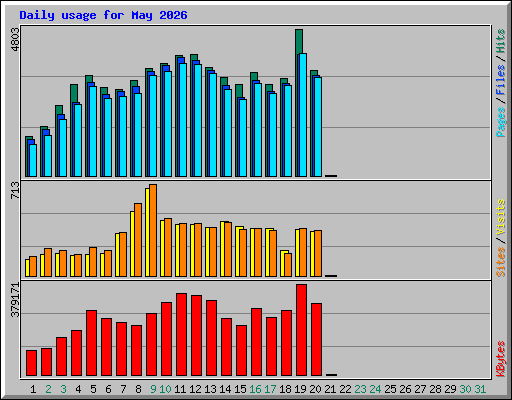Click the red KBytes bar for day 15
Image resolution: width=512 pixels, height=400 pixels.
click(x=241, y=351)
